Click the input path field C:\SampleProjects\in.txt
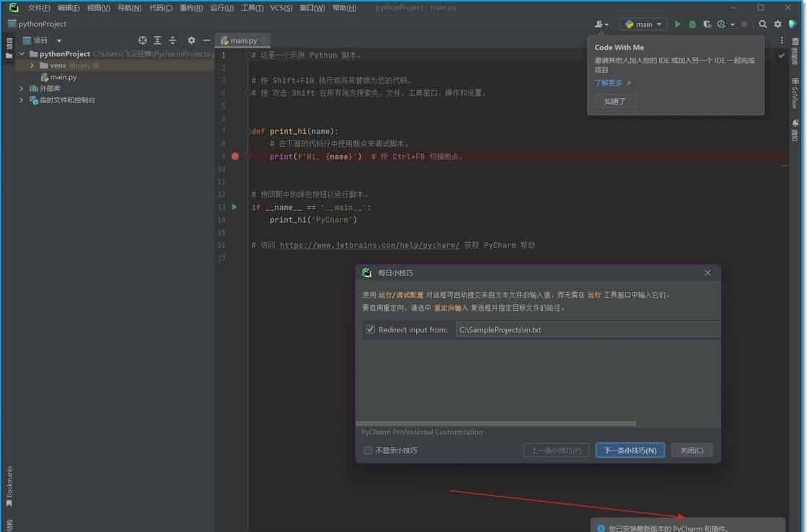Screen dimensions: 807x532 [588, 329]
